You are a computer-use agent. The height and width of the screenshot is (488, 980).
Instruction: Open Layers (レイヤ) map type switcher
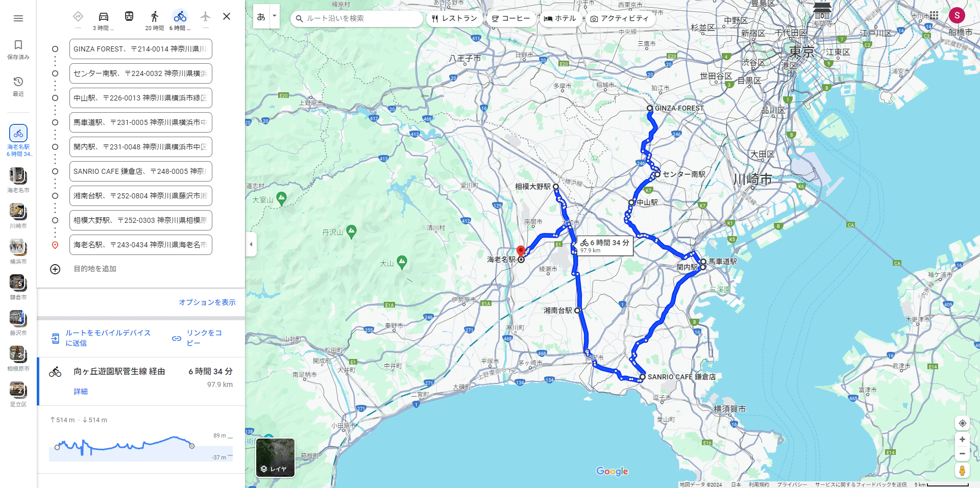point(275,457)
